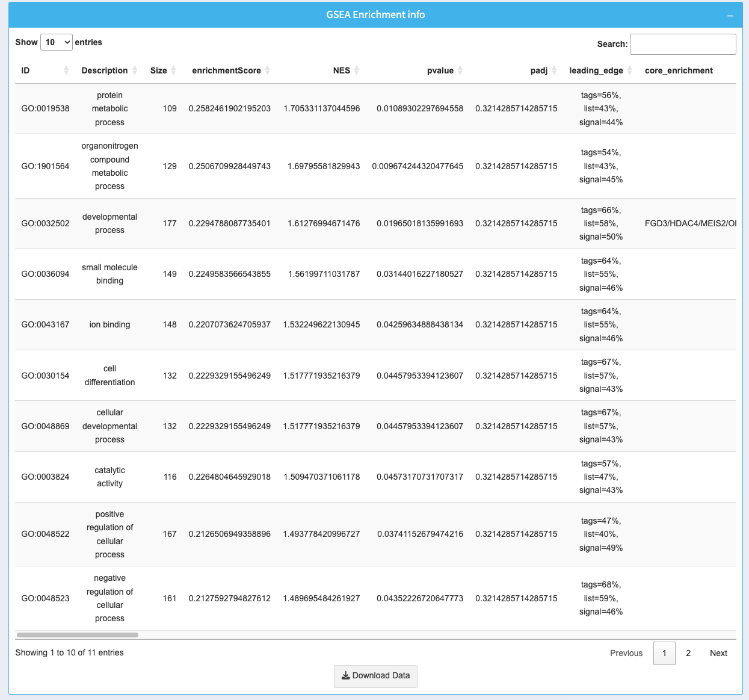Screen dimensions: 749x700
Task: Click the Next pagination button
Action: coord(718,653)
